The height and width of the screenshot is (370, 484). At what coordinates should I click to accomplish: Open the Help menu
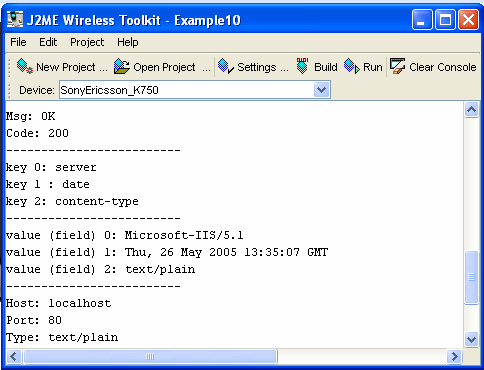tap(128, 42)
